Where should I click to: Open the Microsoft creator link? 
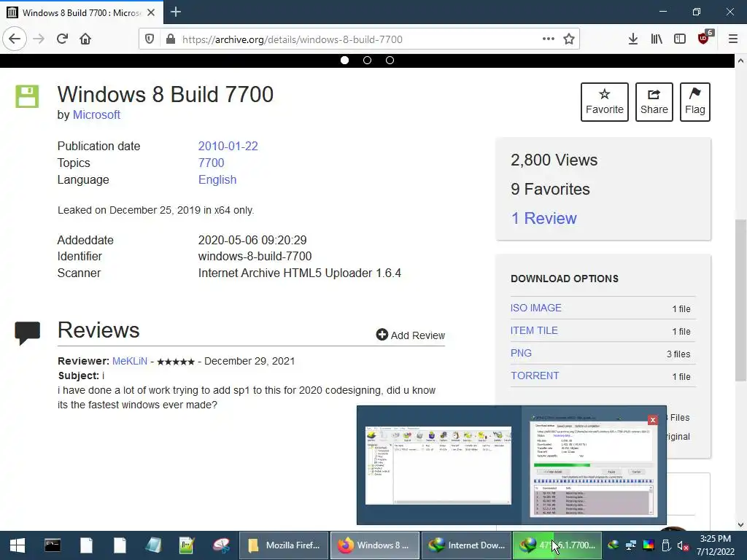coord(96,114)
